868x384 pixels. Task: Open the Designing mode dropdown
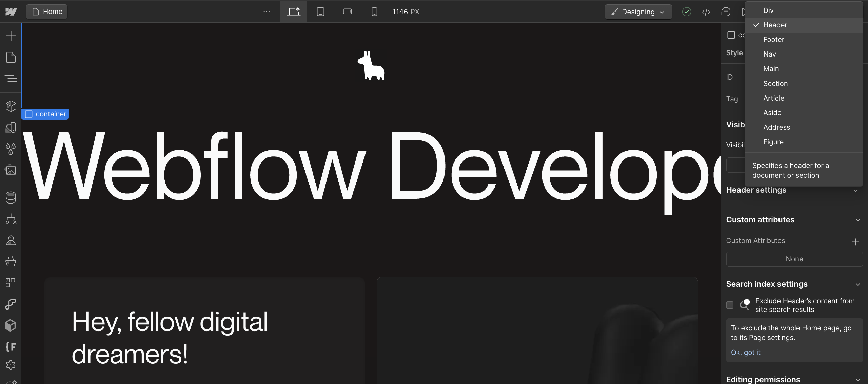638,12
